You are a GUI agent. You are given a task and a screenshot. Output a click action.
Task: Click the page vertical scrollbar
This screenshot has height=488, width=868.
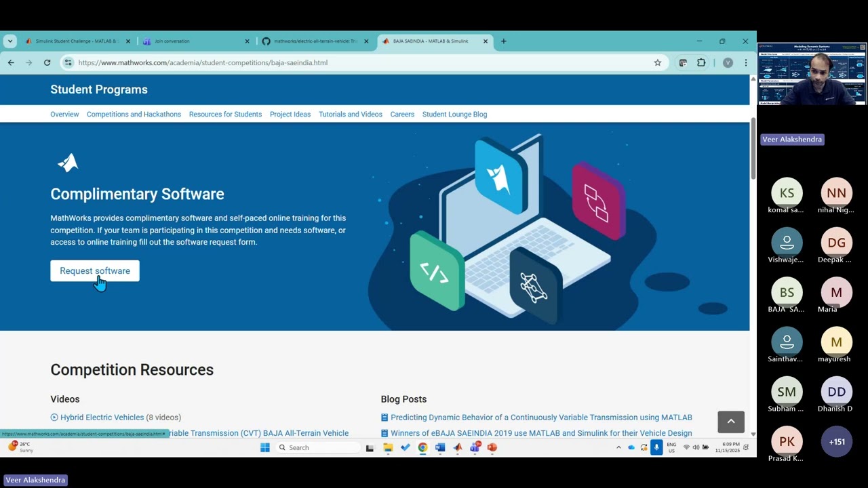753,149
